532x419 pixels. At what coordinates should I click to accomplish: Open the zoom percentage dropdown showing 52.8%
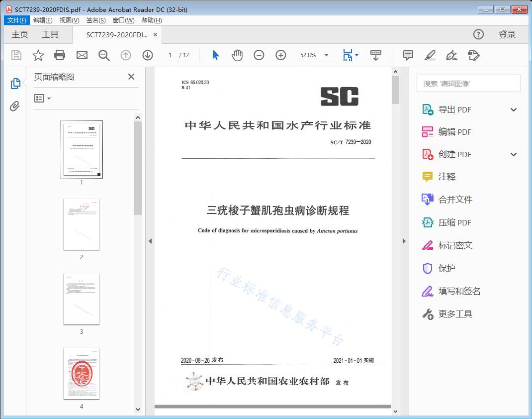(314, 55)
